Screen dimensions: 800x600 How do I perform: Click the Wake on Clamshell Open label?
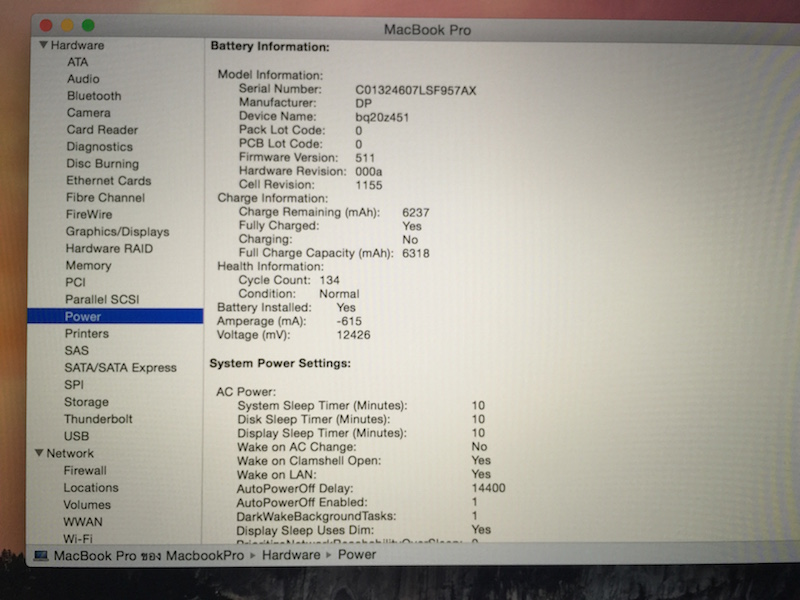pyautogui.click(x=309, y=461)
